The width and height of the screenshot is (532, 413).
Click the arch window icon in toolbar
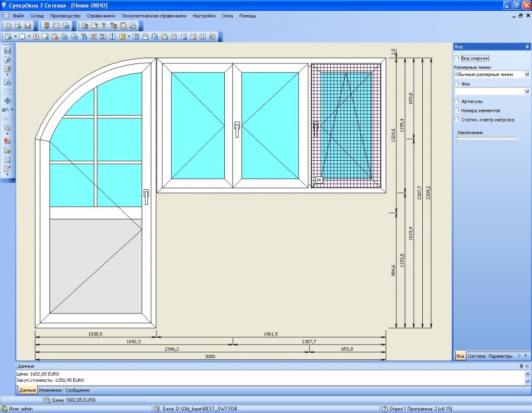click(145, 36)
